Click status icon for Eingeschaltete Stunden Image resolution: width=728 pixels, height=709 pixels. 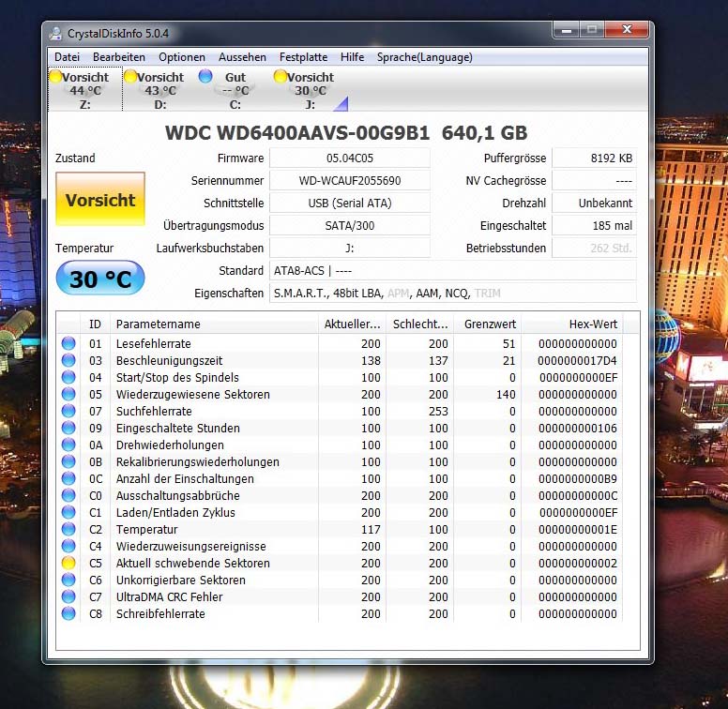68,428
